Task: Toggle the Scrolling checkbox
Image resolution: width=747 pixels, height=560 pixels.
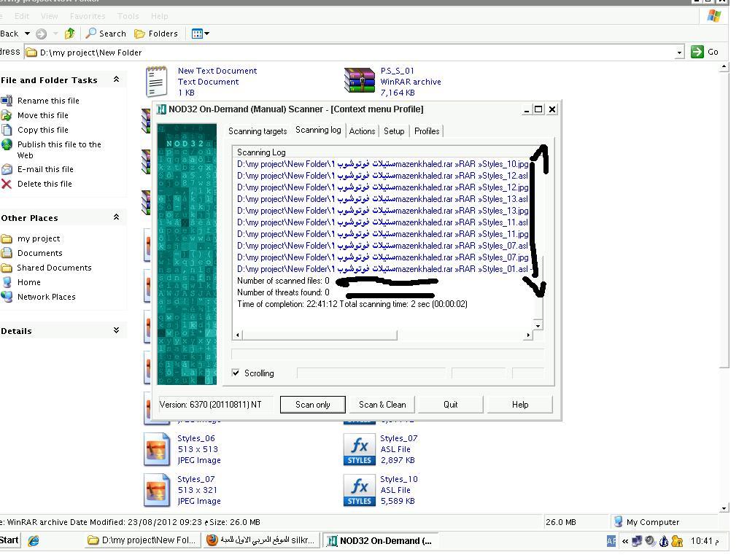Action: (x=236, y=373)
